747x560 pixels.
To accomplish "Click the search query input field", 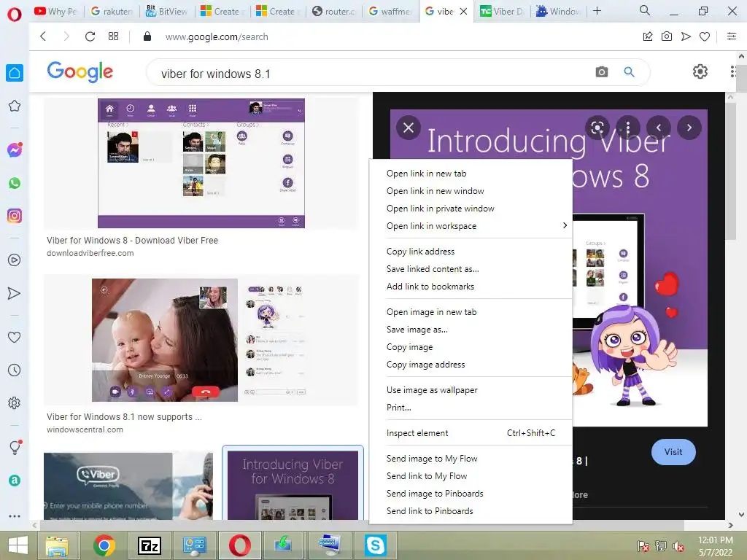I will pyautogui.click(x=371, y=74).
